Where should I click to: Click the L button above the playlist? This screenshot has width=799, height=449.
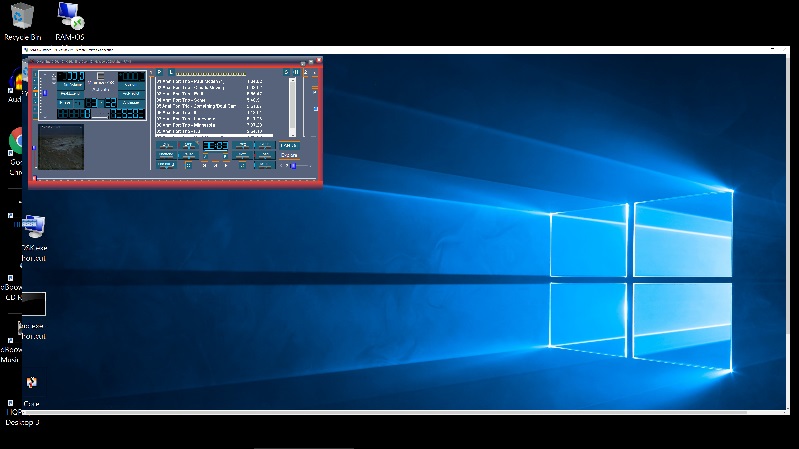tap(171, 72)
